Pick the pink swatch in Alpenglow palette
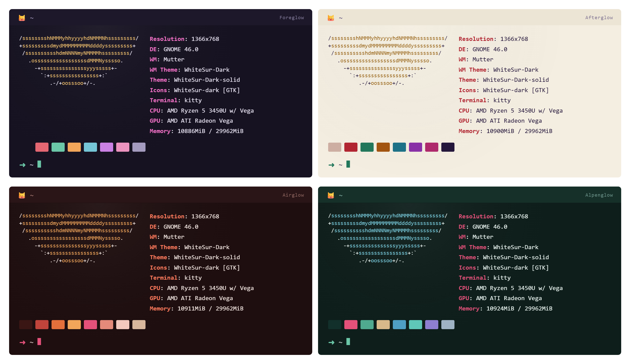 [x=351, y=325]
